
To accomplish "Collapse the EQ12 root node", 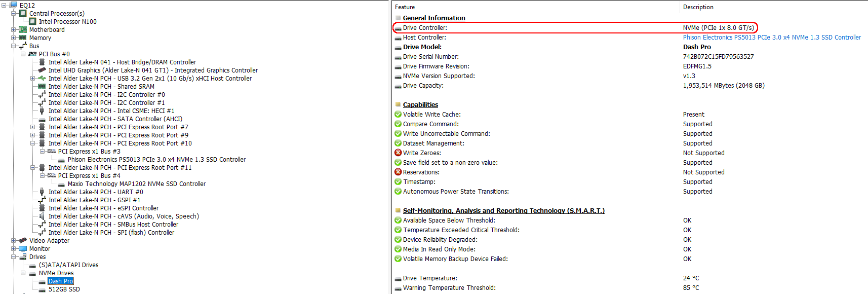I will (x=4, y=5).
